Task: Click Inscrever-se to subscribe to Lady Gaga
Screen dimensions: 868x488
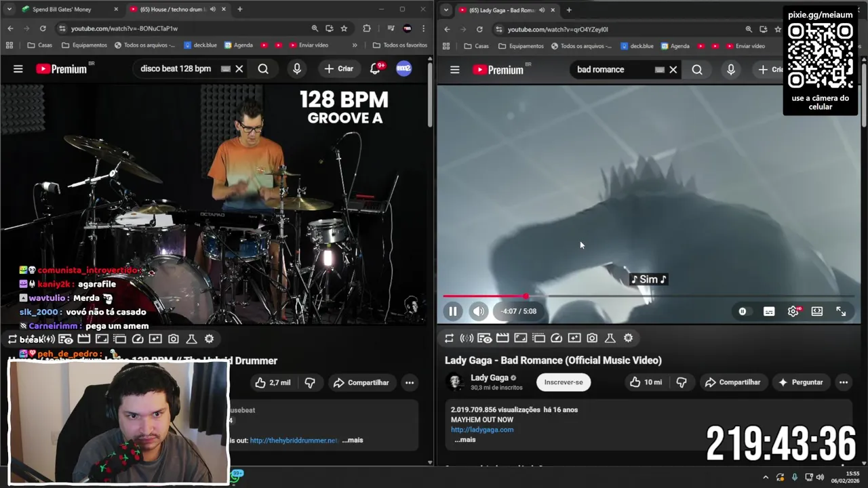Action: pyautogui.click(x=564, y=382)
